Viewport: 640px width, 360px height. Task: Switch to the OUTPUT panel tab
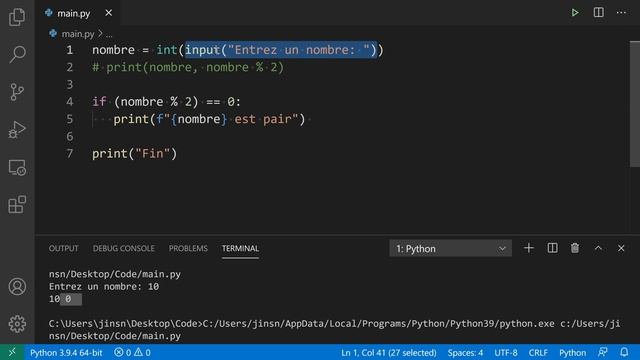[x=64, y=249]
